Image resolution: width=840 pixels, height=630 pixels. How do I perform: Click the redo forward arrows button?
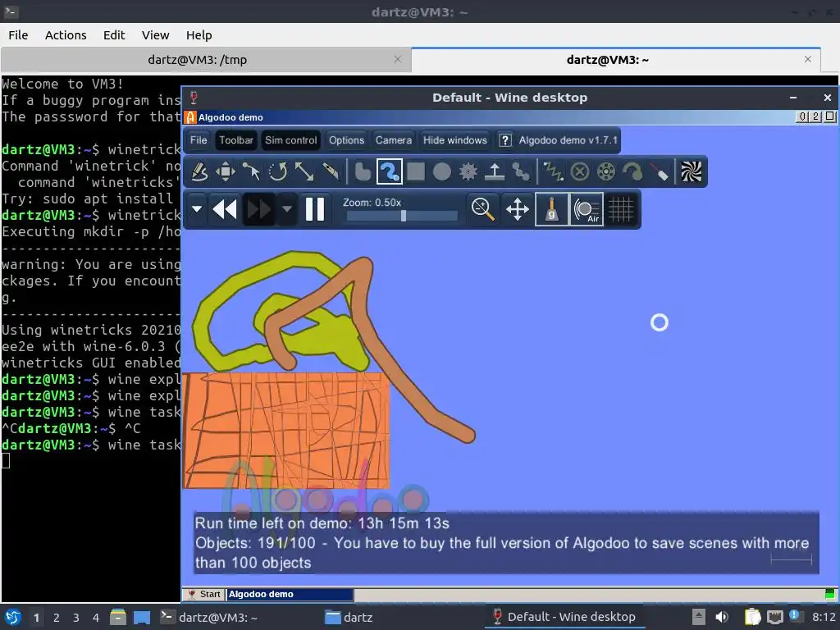tap(259, 209)
